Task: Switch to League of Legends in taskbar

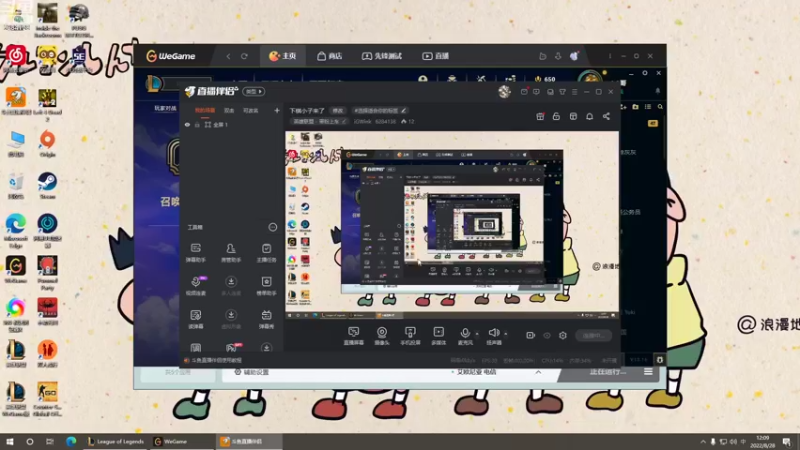Action: [115, 441]
